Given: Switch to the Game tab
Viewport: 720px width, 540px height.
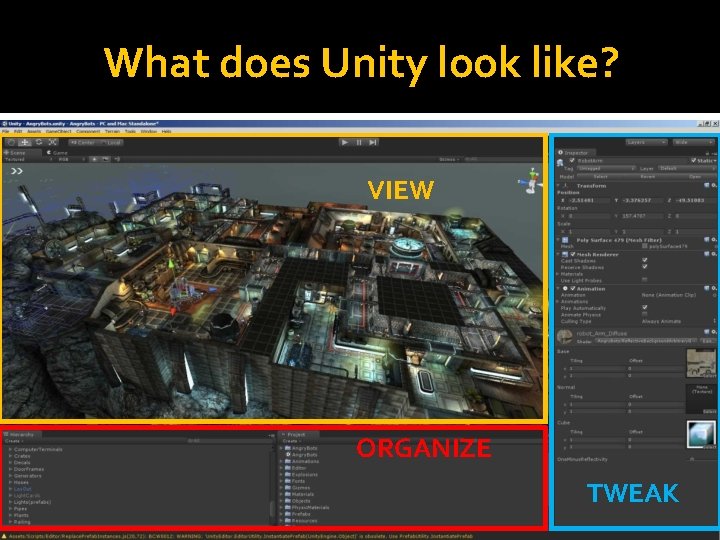Looking at the screenshot, I should 57,152.
